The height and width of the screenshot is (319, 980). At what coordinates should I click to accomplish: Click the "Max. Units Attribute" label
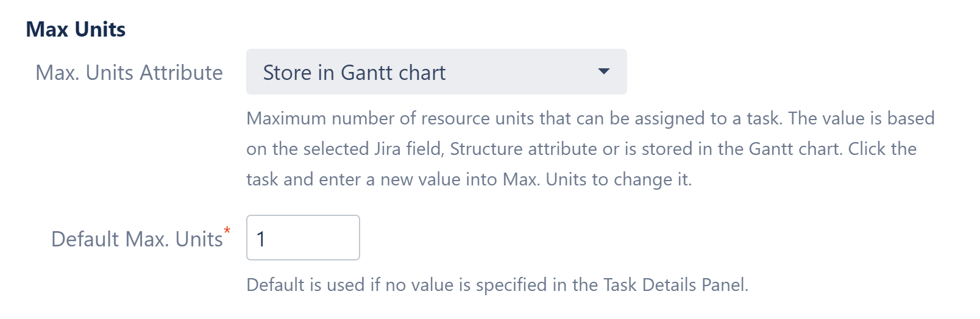[129, 73]
